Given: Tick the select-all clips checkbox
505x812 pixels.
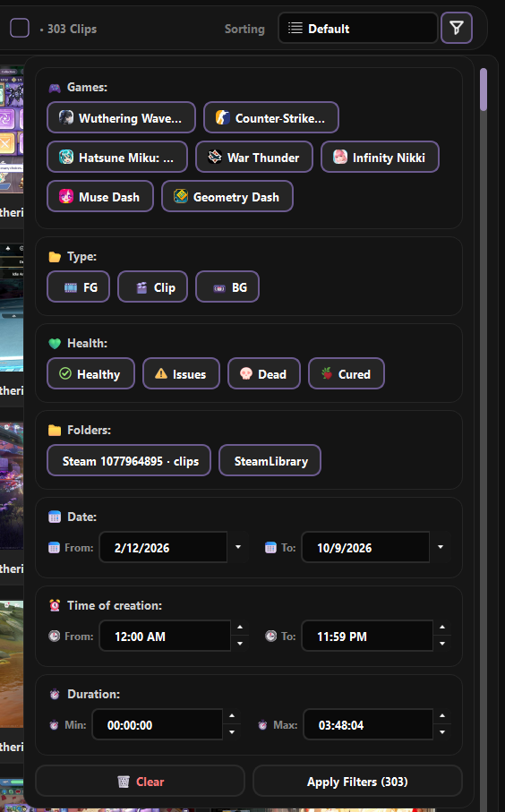Looking at the screenshot, I should [x=20, y=28].
